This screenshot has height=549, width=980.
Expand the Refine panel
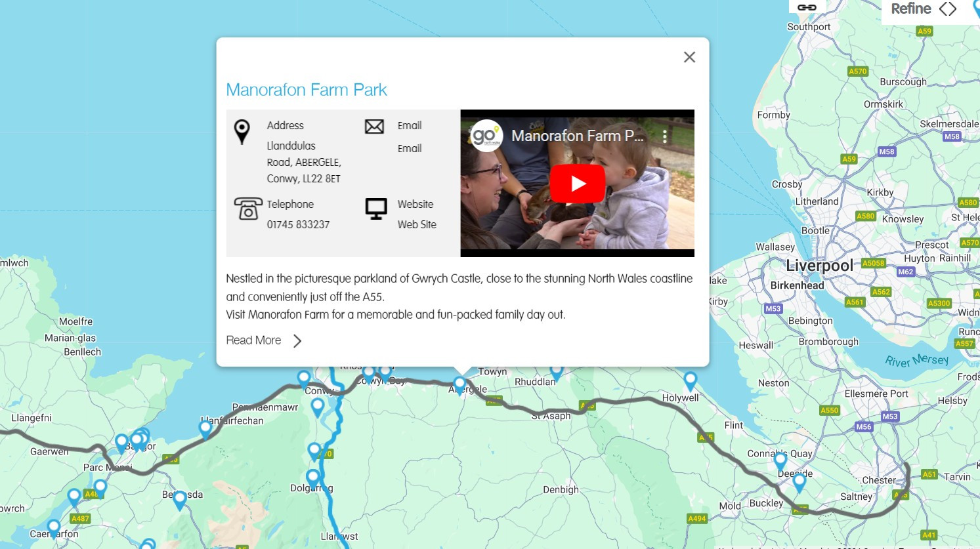[923, 9]
